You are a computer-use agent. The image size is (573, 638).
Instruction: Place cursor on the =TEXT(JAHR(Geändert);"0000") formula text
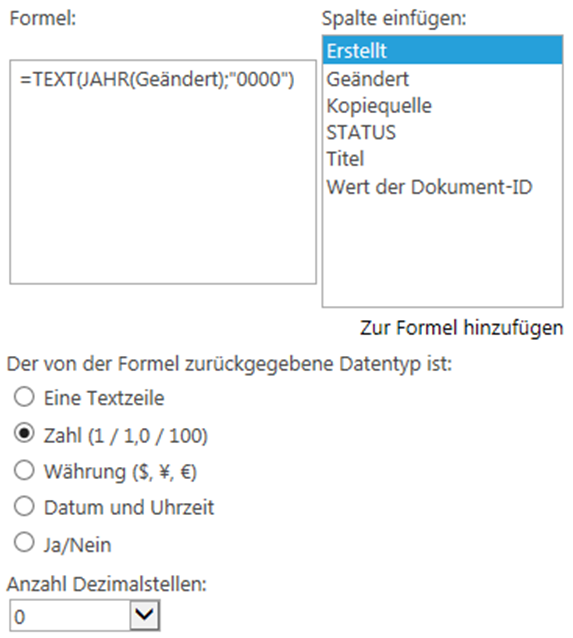click(x=157, y=79)
